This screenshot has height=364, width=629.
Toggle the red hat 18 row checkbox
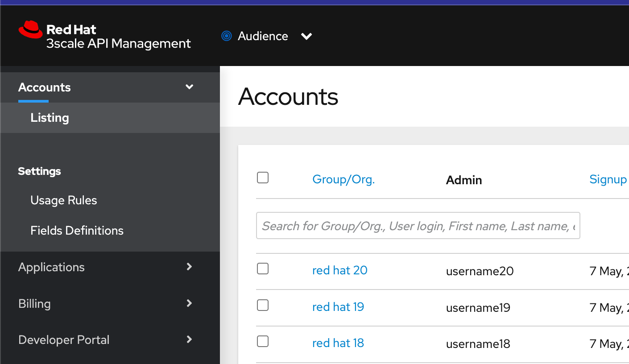(x=263, y=341)
